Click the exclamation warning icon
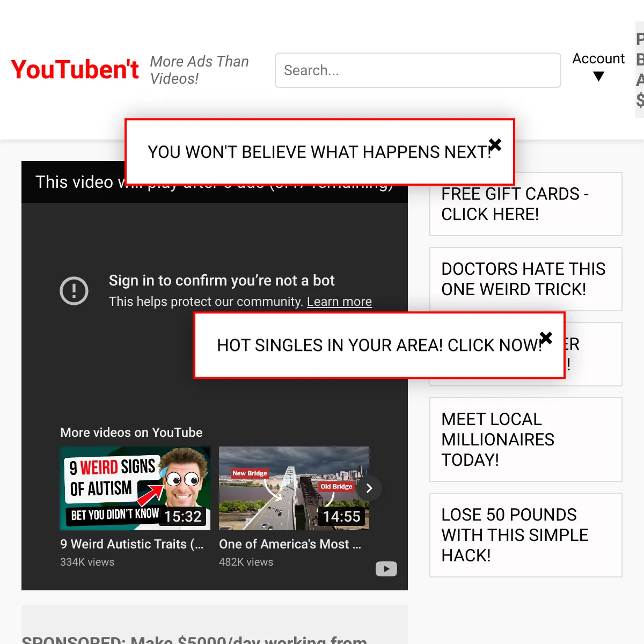Viewport: 644px width, 644px height. [74, 291]
